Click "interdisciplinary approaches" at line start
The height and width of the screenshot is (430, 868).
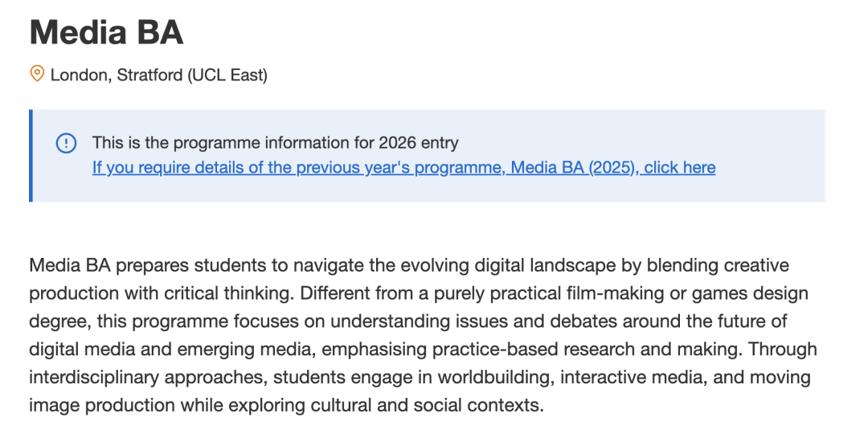(x=148, y=378)
